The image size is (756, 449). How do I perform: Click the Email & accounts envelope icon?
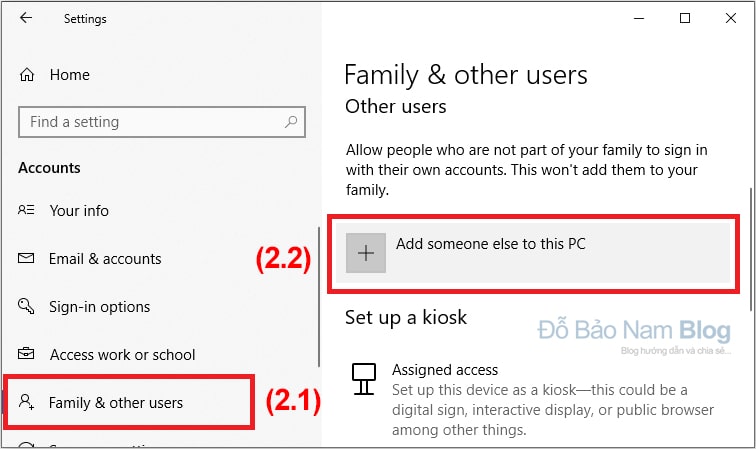(26, 258)
